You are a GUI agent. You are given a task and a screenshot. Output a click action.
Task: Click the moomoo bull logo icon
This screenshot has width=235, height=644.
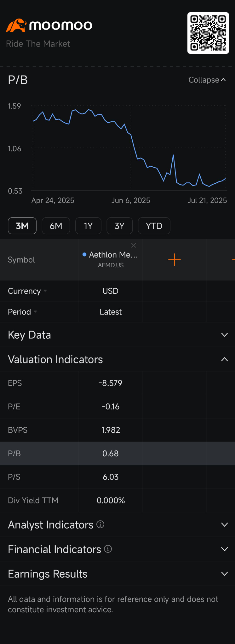pyautogui.click(x=16, y=25)
